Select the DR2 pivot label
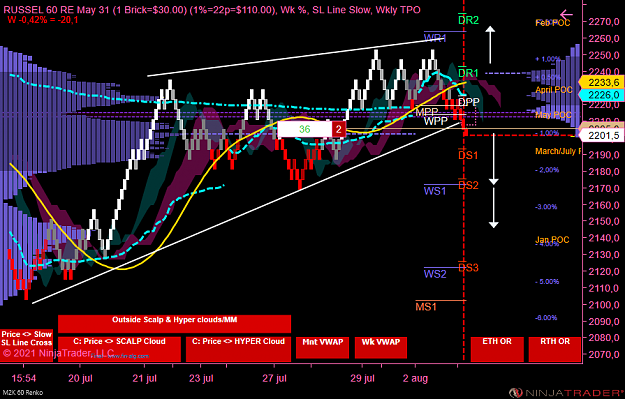The image size is (625, 399). (x=468, y=20)
